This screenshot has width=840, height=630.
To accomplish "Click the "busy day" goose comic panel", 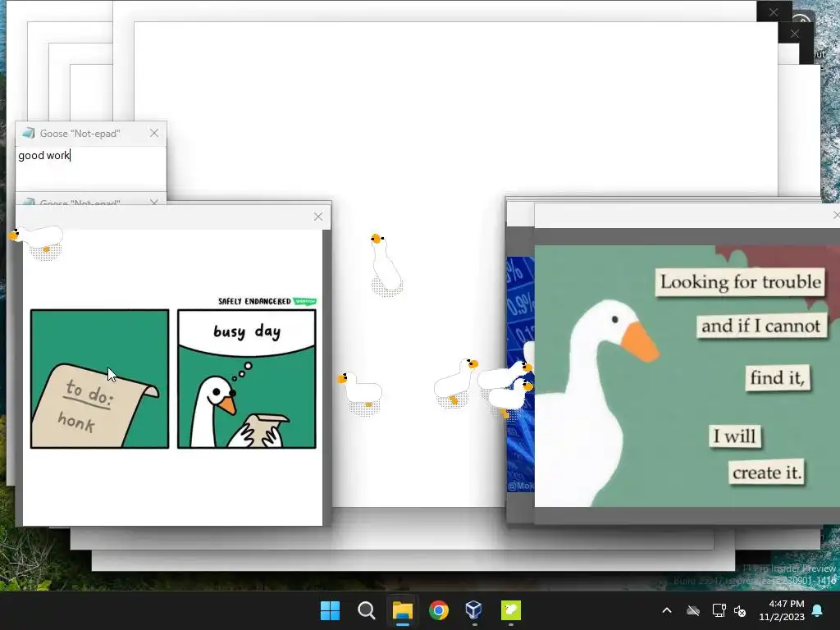I will coord(247,379).
